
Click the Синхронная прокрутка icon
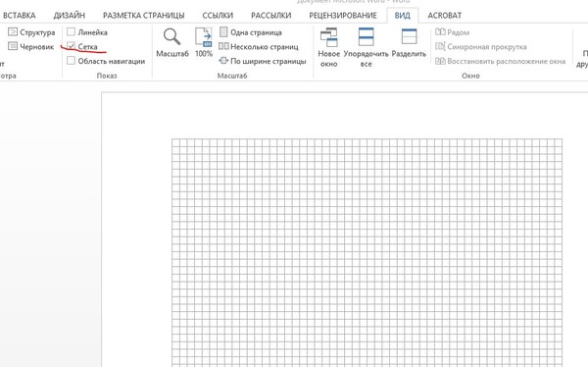click(440, 46)
